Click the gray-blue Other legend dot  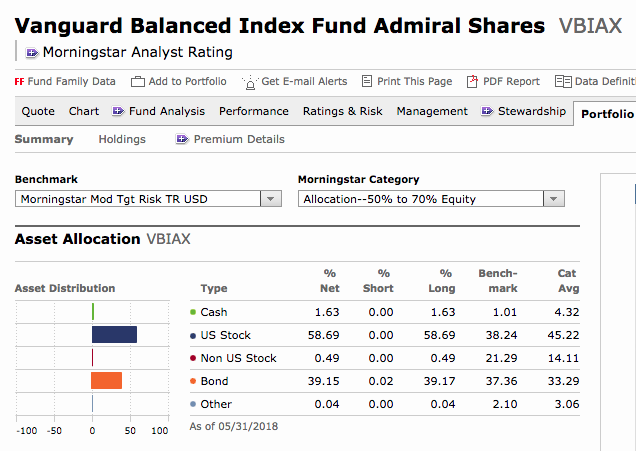[x=193, y=404]
